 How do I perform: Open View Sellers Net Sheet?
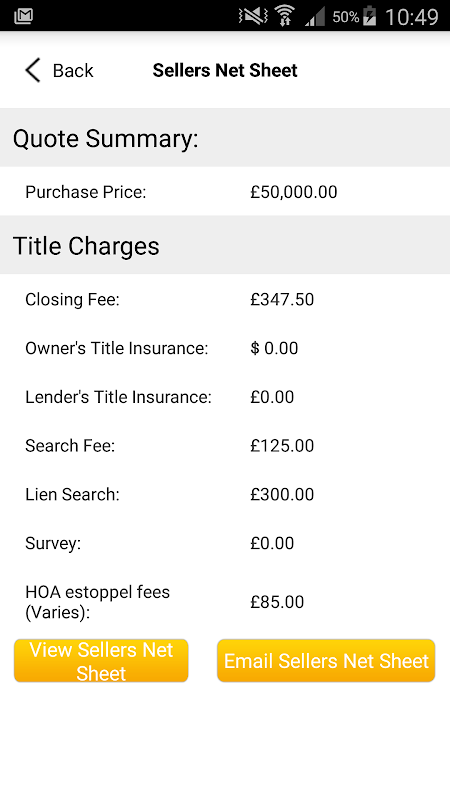pos(101,661)
